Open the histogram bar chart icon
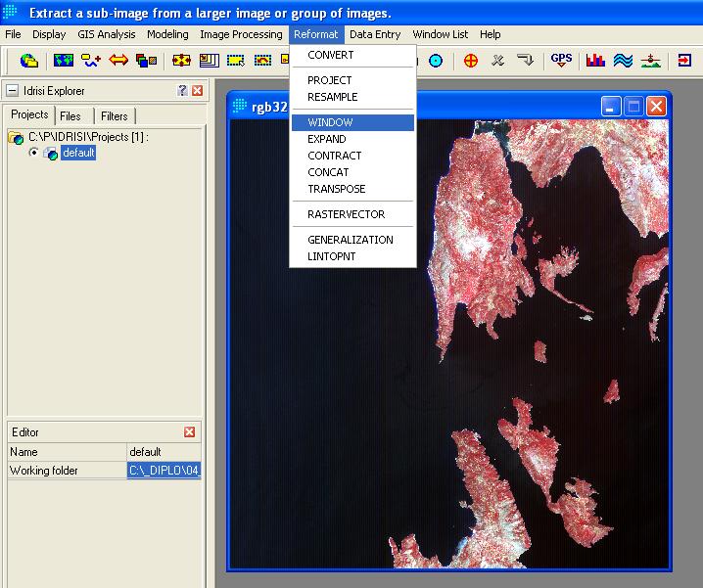This screenshot has width=703, height=588. click(595, 60)
